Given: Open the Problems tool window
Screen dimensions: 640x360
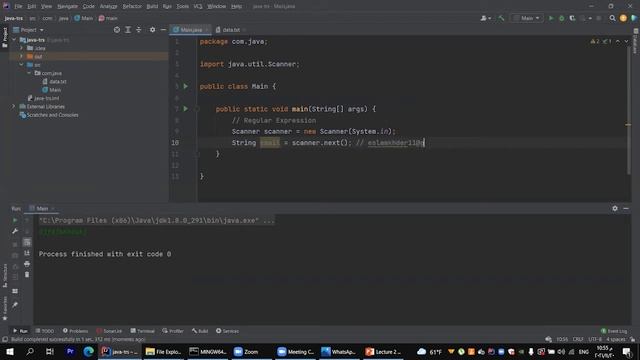Looking at the screenshot, I should [x=76, y=331].
